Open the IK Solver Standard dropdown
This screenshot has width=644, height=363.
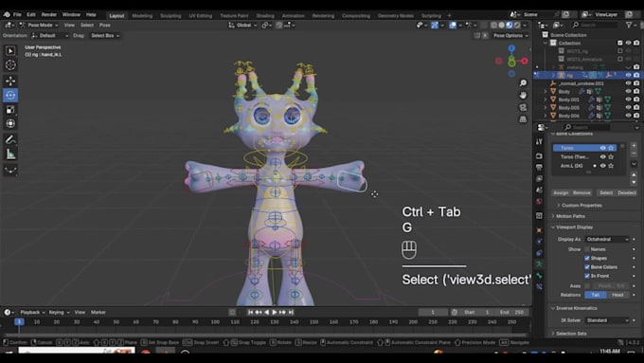607,320
